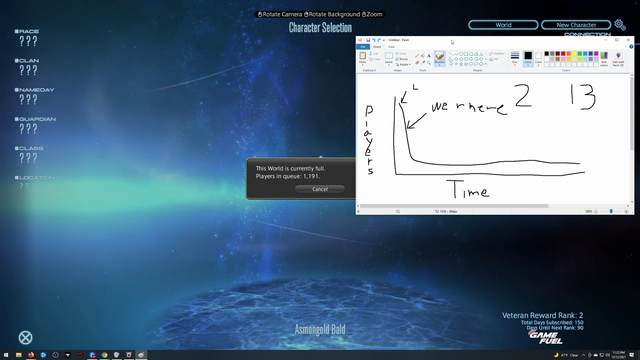The image size is (640, 360).
Task: Cancel the world queue dialog
Action: coord(320,189)
